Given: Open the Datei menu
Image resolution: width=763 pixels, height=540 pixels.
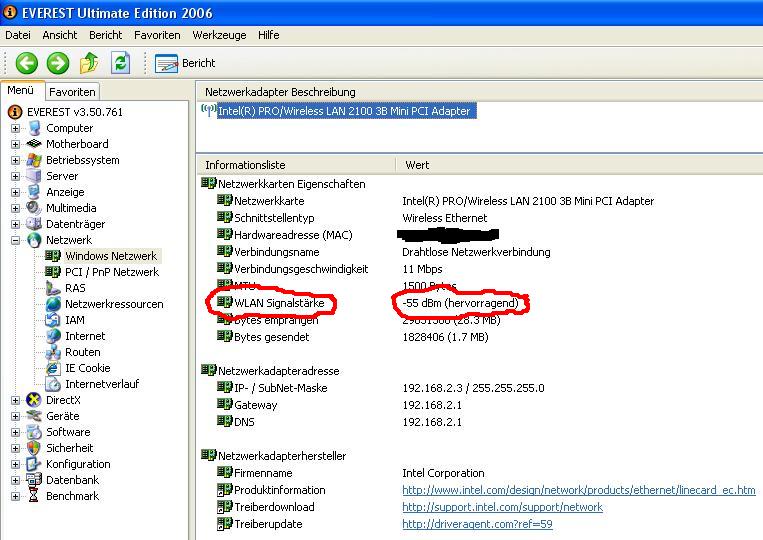Looking at the screenshot, I should click(18, 35).
